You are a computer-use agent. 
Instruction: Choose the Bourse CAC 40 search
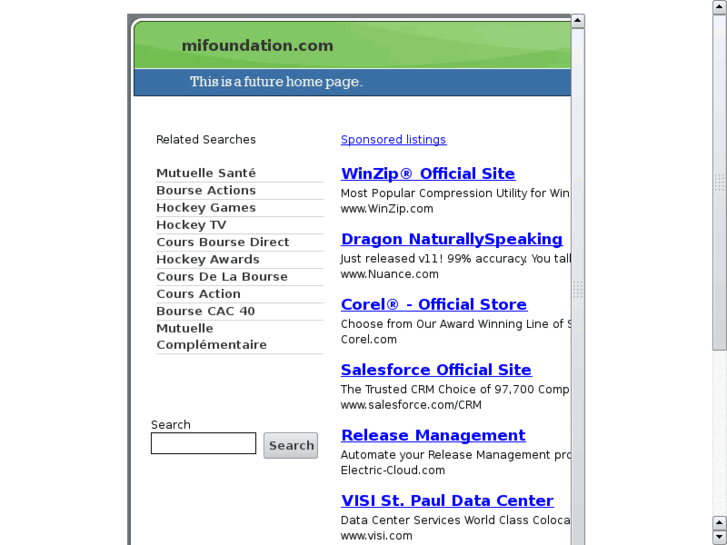click(205, 311)
